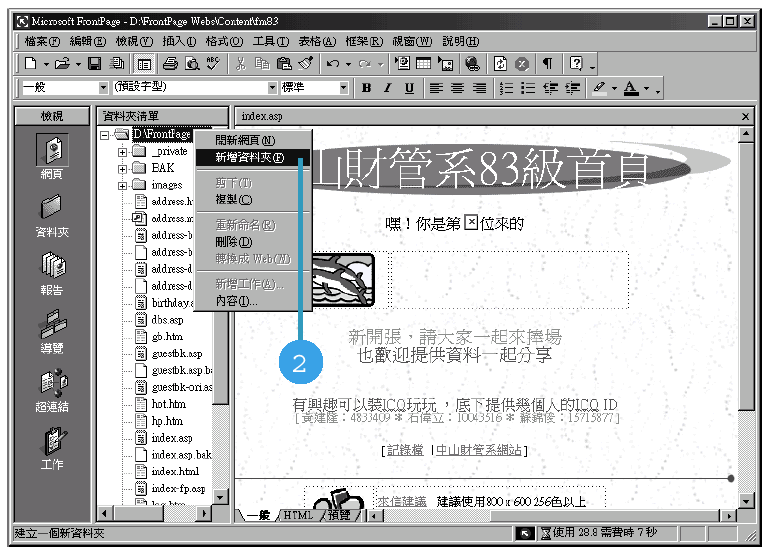Open the 表格(A) menu

tap(317, 41)
